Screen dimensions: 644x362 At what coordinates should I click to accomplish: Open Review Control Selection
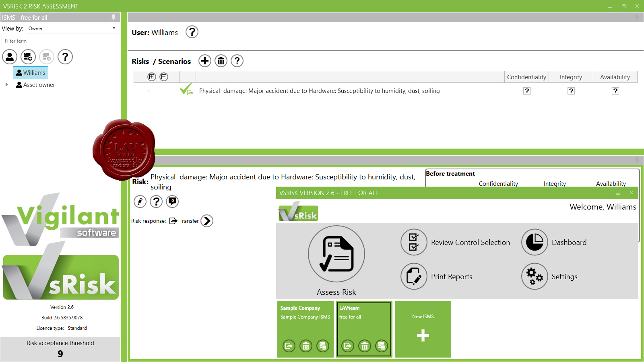coord(455,242)
